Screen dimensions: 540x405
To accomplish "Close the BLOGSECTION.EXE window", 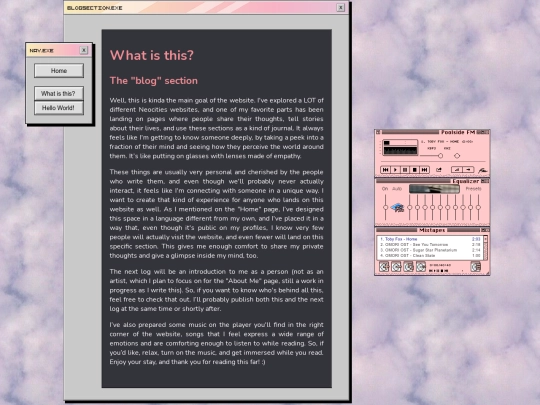I will [x=341, y=8].
